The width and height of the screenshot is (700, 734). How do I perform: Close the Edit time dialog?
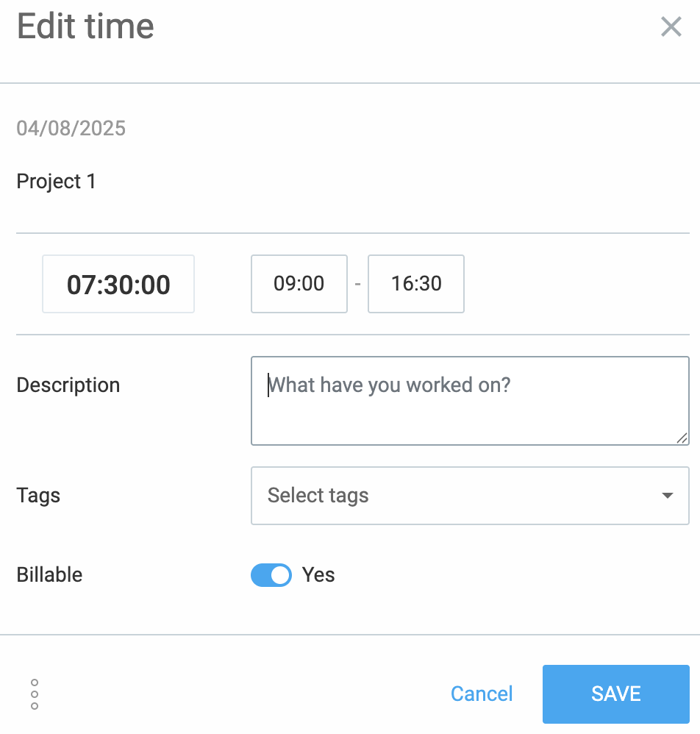click(x=671, y=27)
